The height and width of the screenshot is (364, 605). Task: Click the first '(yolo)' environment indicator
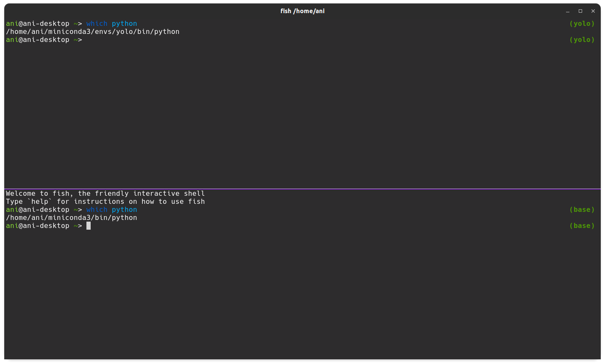(x=582, y=23)
